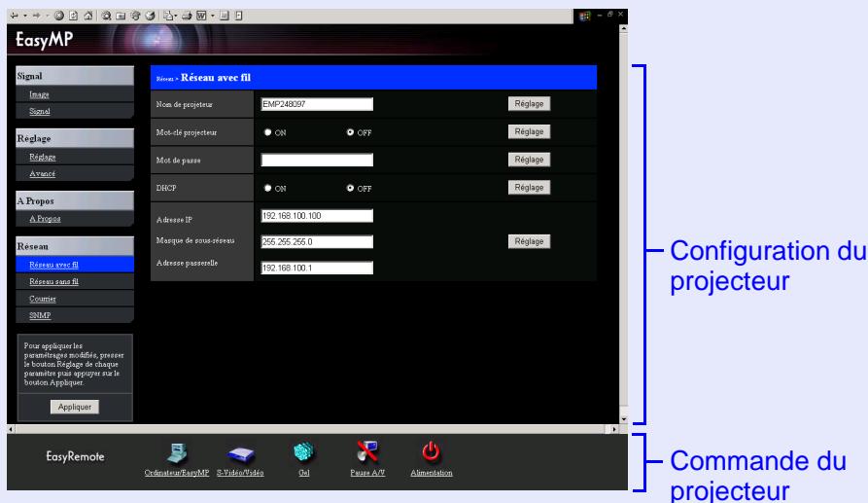Click the Media icon in browser toolbar

pyautogui.click(x=136, y=16)
